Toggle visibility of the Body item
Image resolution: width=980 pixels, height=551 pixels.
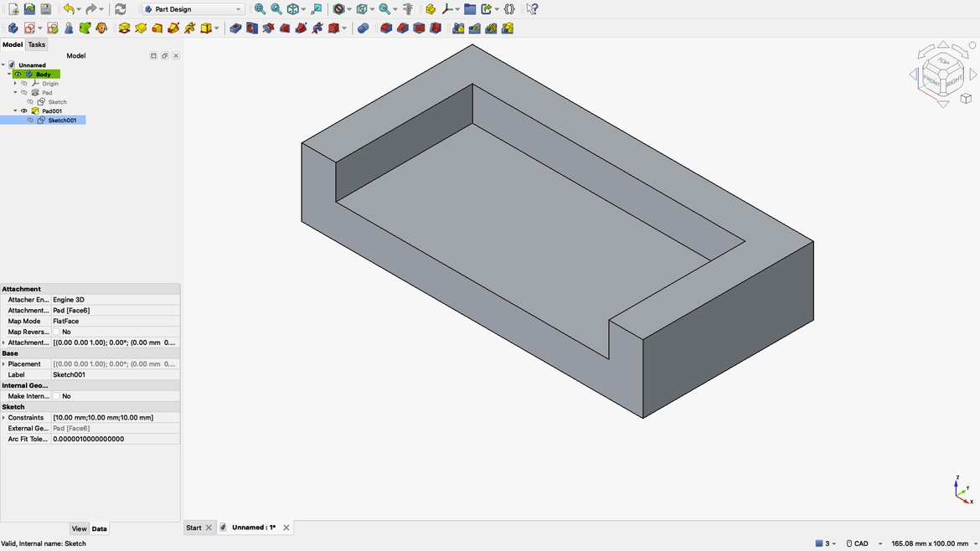click(x=18, y=75)
